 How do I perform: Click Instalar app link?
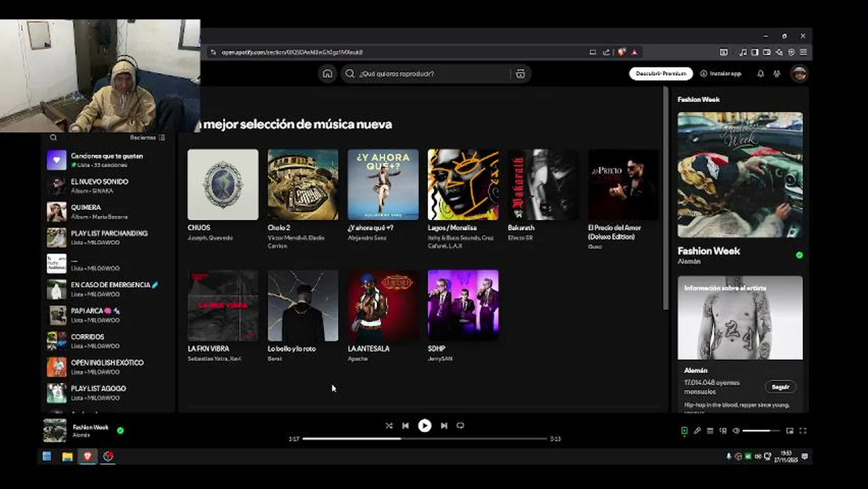[721, 73]
